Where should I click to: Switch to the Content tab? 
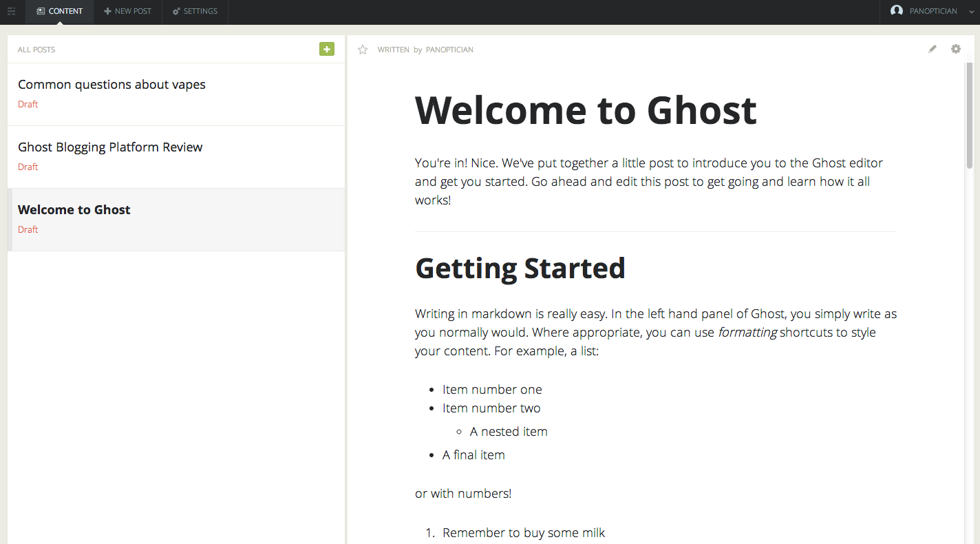coord(60,12)
